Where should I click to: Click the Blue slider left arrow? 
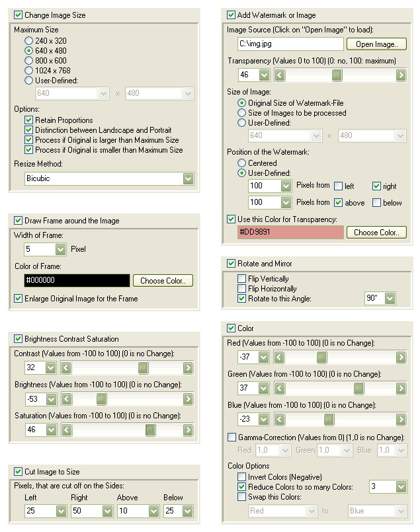279,420
